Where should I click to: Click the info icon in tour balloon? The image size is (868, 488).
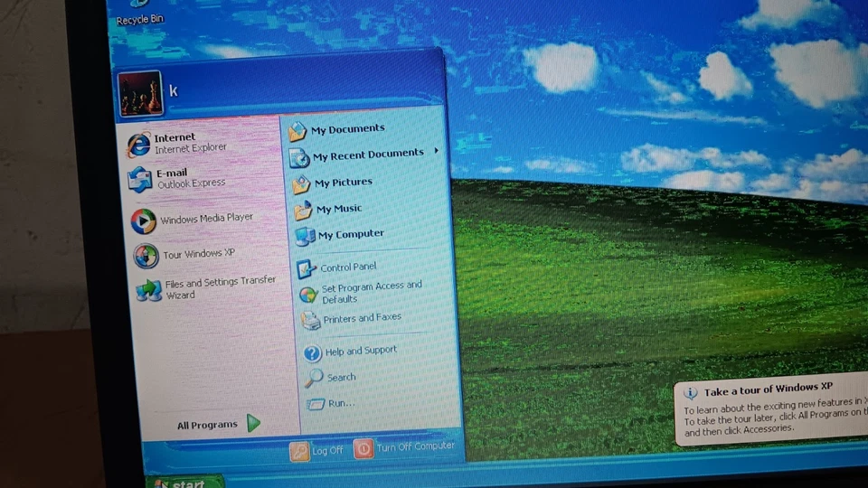coord(690,393)
